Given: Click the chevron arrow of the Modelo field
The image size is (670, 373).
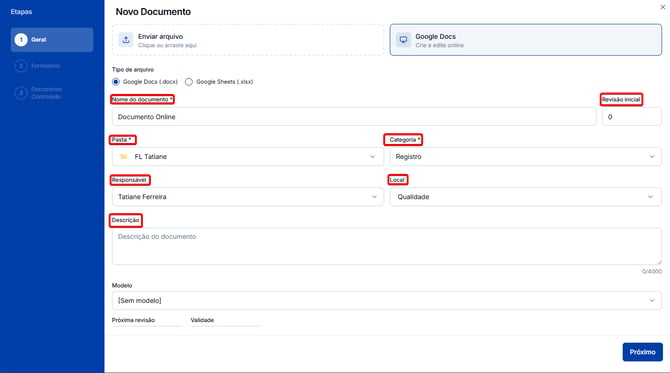Looking at the screenshot, I should tap(652, 301).
